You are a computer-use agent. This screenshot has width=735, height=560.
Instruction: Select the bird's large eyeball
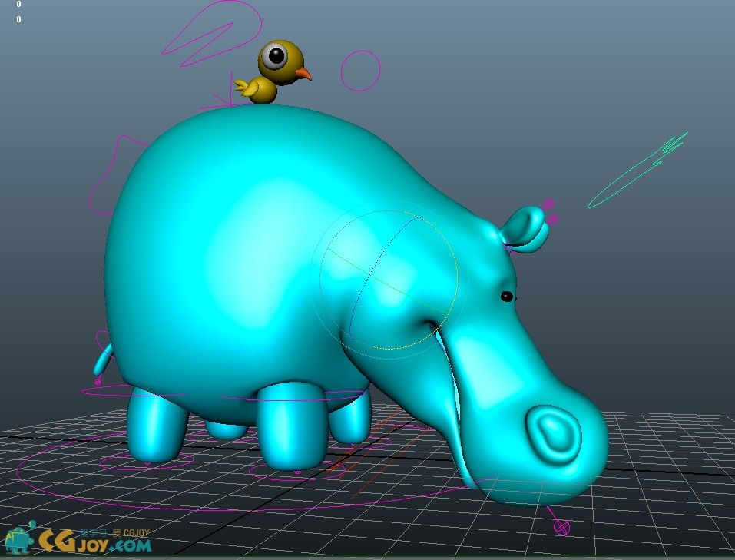pos(275,56)
